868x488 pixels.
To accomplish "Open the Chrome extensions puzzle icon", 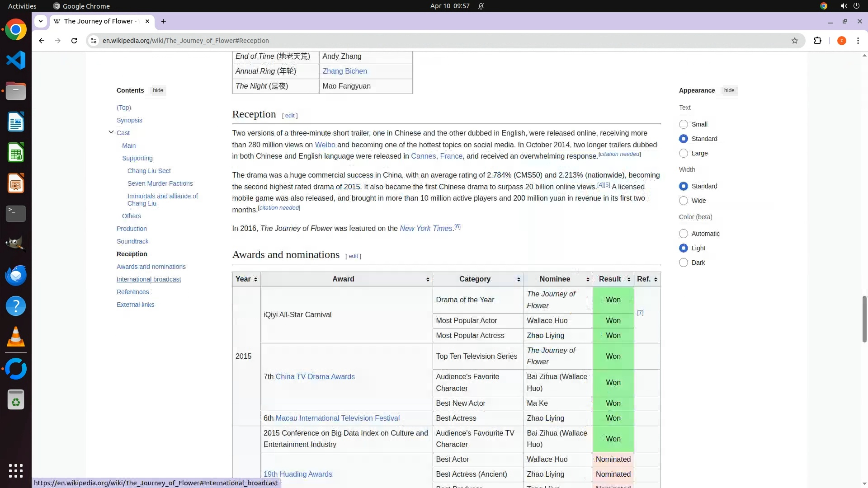I will 817,41.
